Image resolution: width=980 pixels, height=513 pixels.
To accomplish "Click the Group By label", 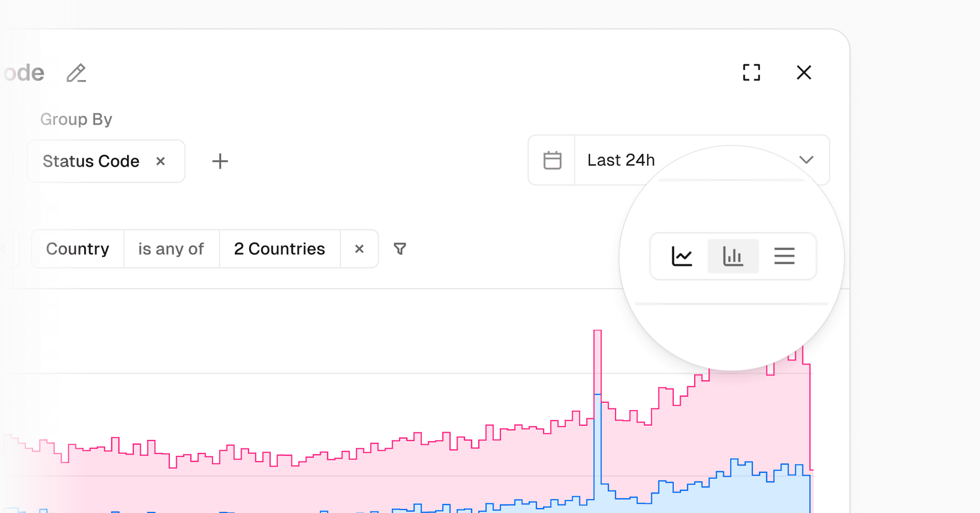I will pos(76,119).
